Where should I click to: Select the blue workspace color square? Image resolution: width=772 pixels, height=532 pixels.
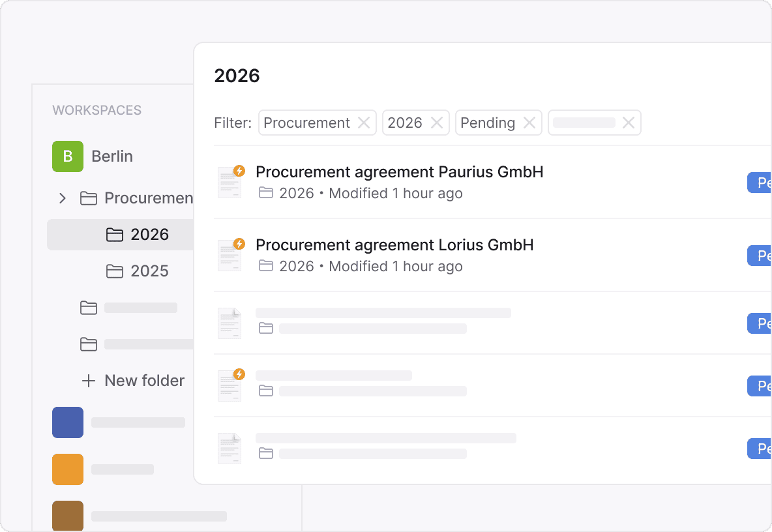(68, 422)
